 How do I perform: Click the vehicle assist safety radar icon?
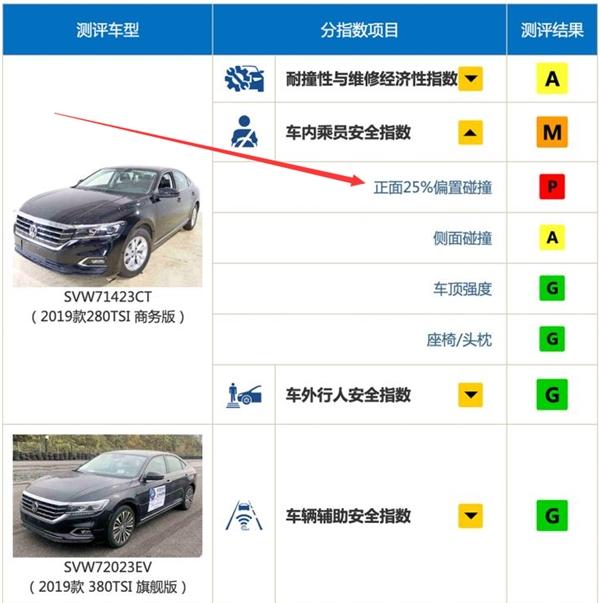(x=244, y=515)
